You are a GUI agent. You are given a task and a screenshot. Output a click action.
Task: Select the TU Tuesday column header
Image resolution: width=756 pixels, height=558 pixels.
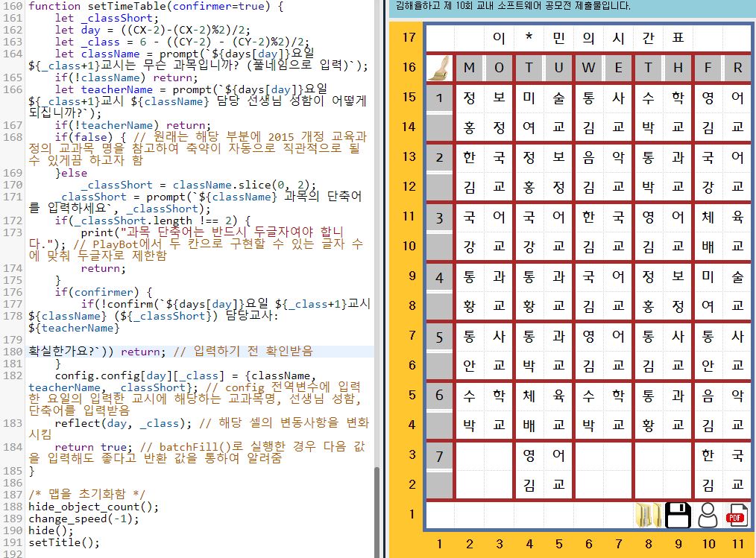click(544, 68)
